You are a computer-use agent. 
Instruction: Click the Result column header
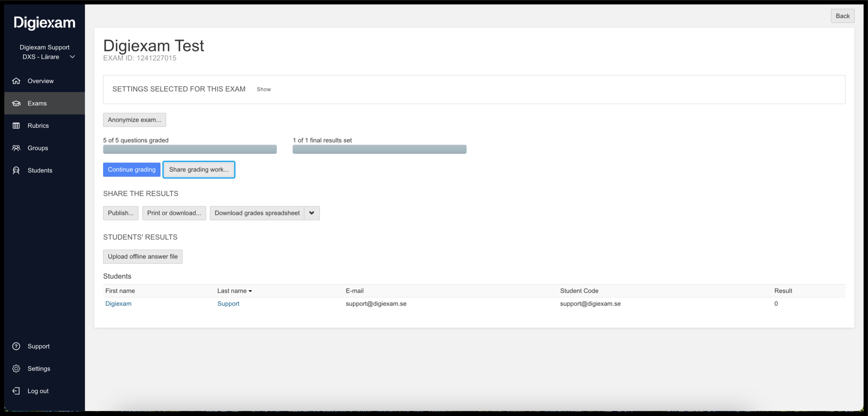click(783, 291)
